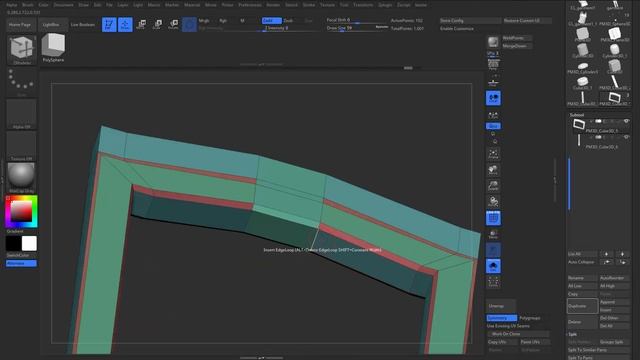Open the MatCap Gray material picker

22,178
